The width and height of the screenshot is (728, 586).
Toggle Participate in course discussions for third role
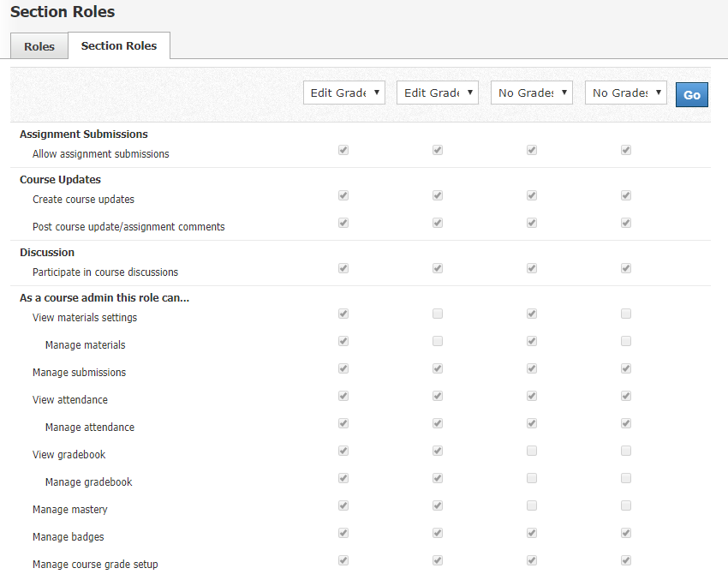point(532,268)
